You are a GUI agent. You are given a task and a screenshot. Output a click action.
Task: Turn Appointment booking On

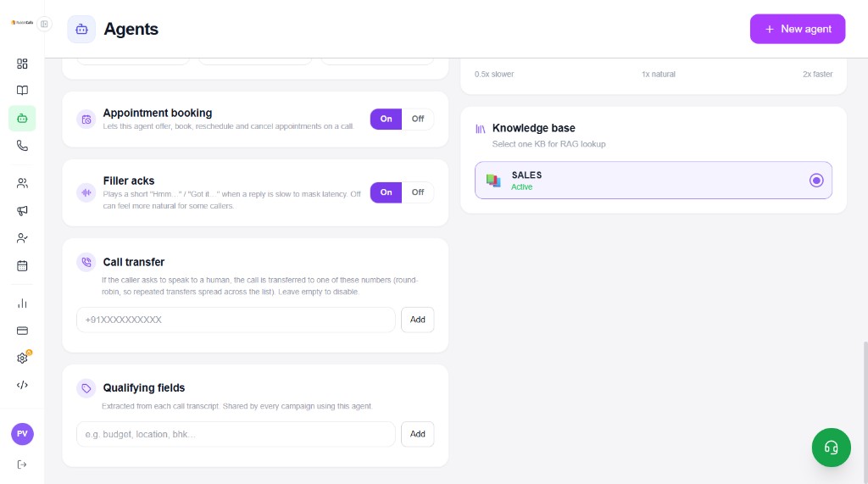386,119
